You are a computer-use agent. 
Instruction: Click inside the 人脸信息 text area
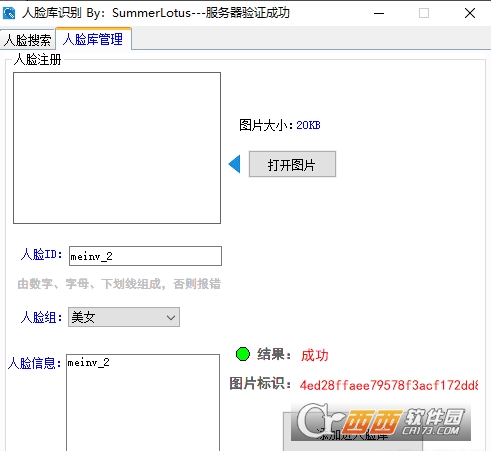(x=143, y=403)
